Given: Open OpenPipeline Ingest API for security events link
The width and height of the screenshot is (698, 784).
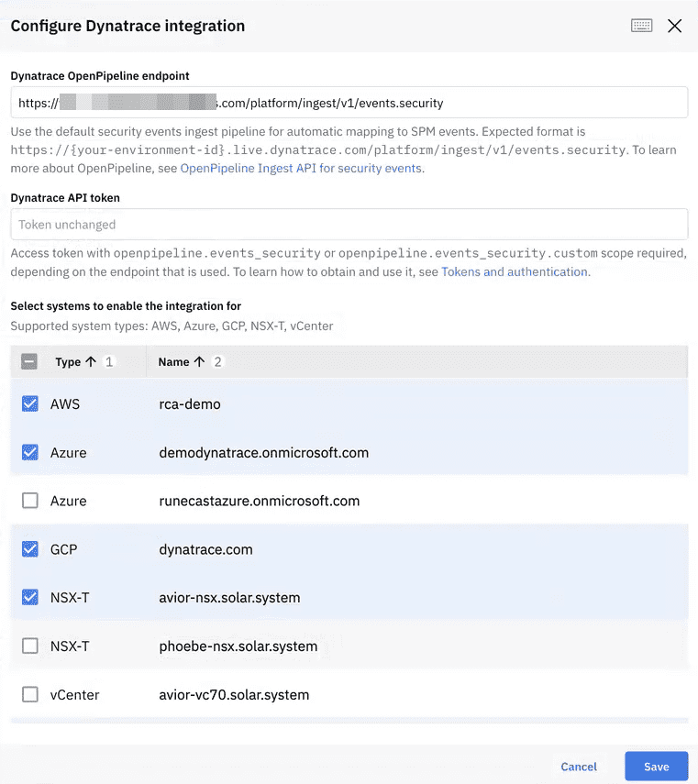Looking at the screenshot, I should [301, 169].
